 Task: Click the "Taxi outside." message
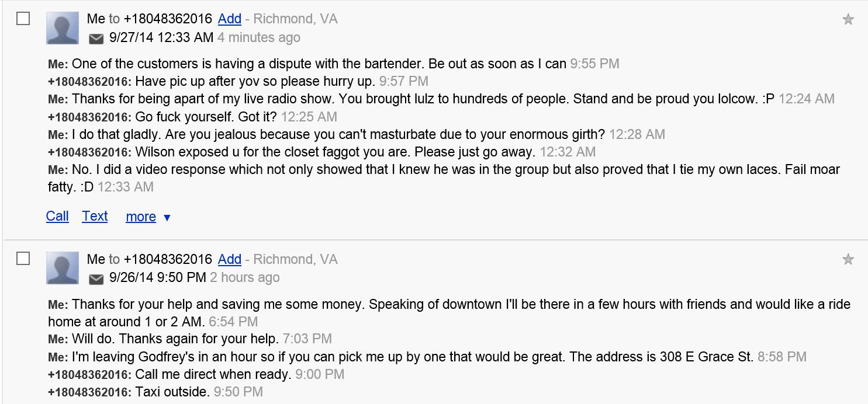[x=172, y=392]
